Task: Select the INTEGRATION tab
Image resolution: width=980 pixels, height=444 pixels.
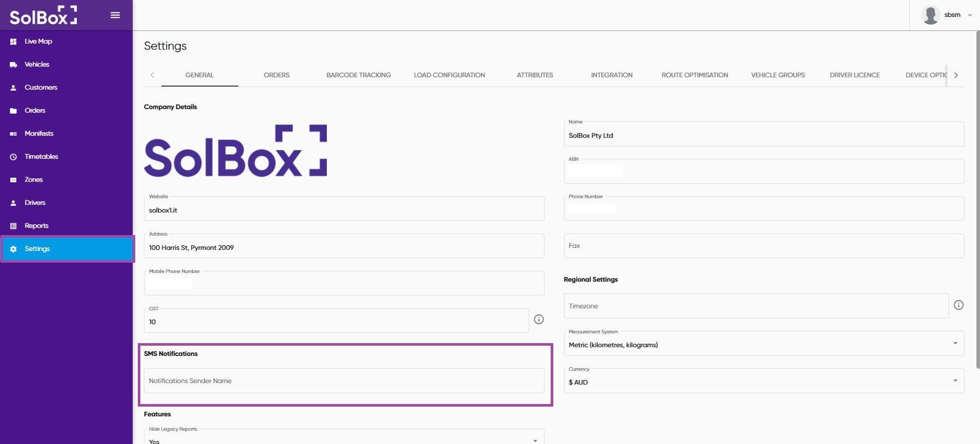Action: tap(612, 75)
